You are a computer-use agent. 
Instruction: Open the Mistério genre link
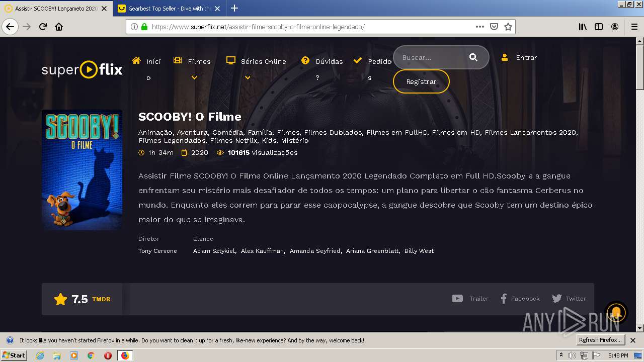click(x=295, y=140)
